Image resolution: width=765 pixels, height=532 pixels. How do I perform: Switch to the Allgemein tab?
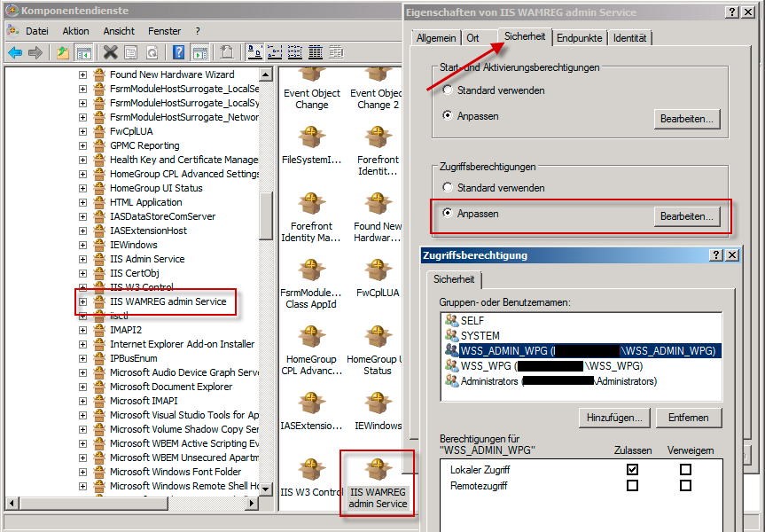[x=436, y=38]
